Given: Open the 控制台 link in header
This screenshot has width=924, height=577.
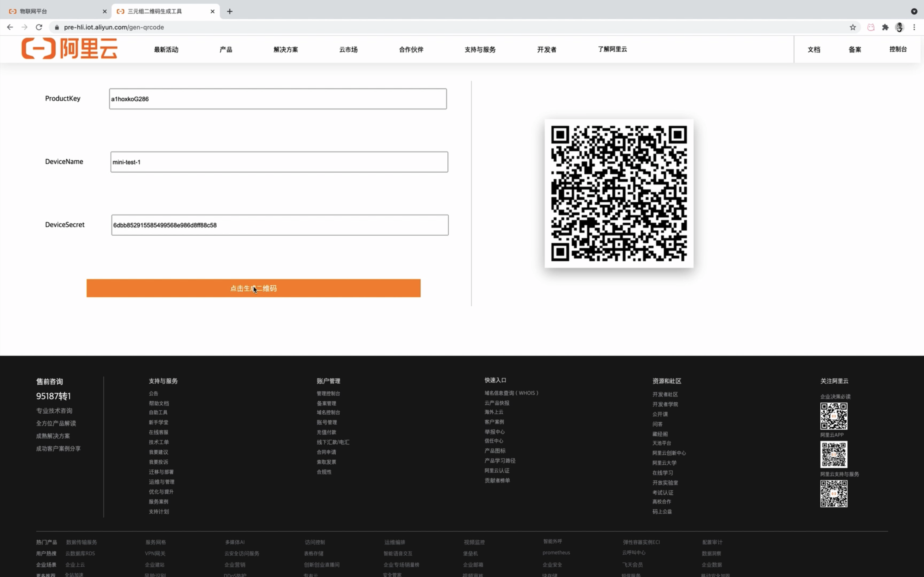Looking at the screenshot, I should tap(898, 49).
